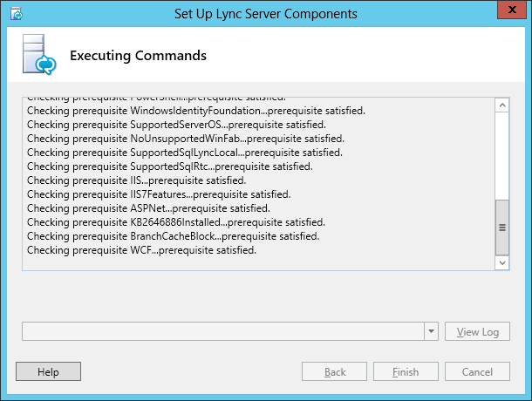Open Help for this wizard
Viewport: 532px width, 401px height.
(48, 372)
